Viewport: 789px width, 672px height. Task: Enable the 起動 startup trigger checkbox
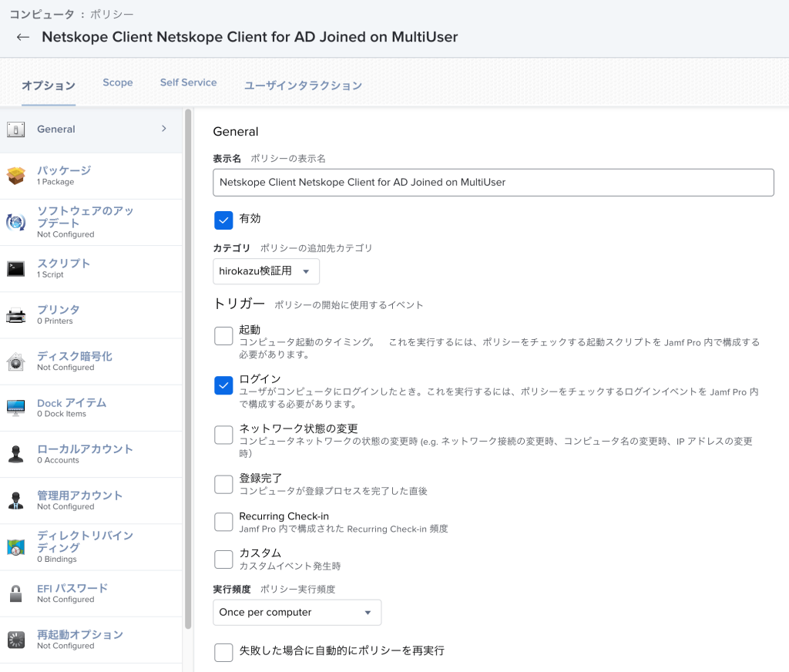pos(223,336)
